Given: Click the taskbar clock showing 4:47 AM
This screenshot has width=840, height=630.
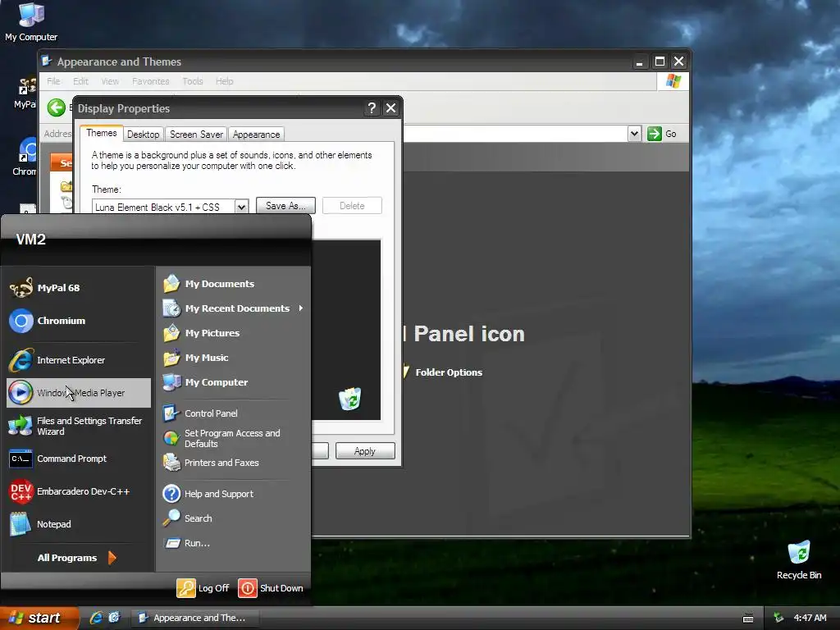Looking at the screenshot, I should 810,619.
